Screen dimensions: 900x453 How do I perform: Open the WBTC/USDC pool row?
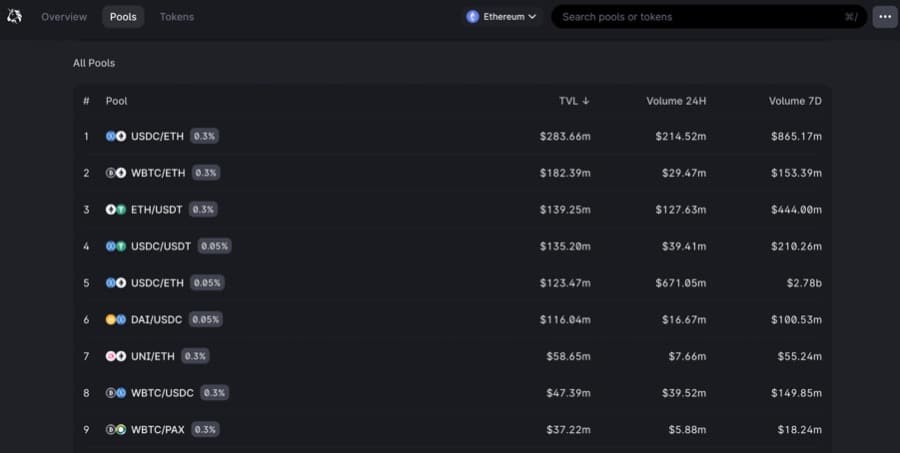[162, 393]
